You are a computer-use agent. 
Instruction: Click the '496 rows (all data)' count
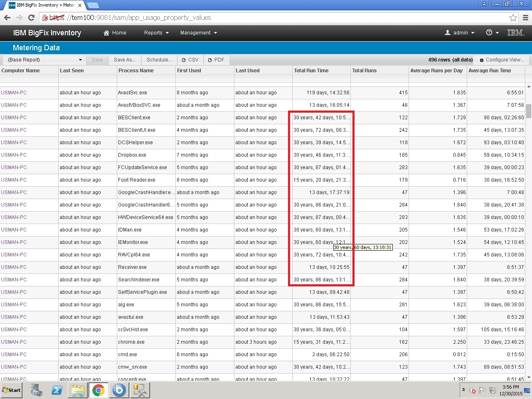coord(451,60)
